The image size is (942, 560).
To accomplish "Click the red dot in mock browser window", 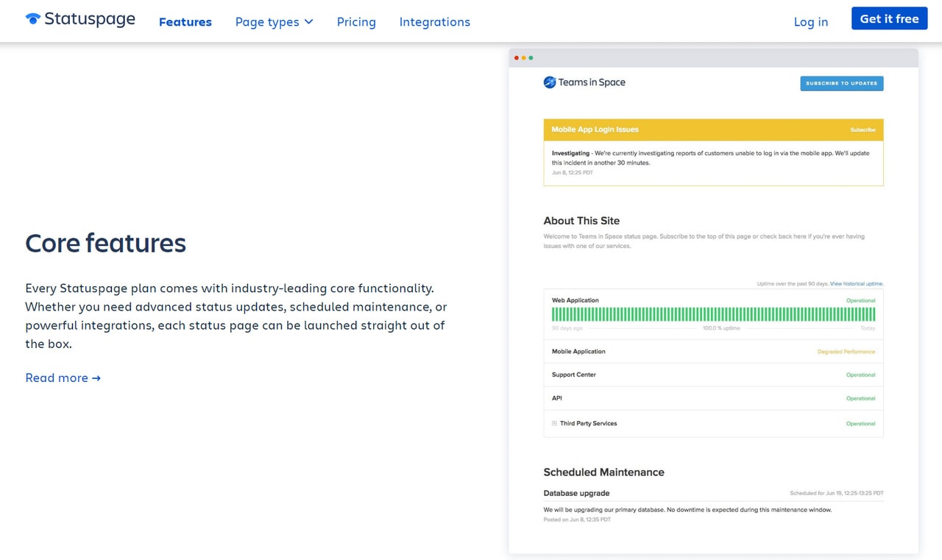I will coord(517,57).
